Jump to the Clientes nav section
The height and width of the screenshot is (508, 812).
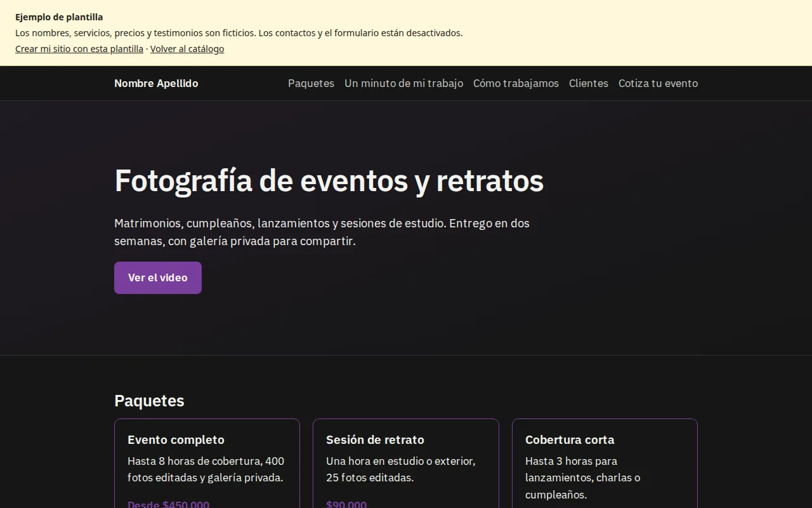589,83
